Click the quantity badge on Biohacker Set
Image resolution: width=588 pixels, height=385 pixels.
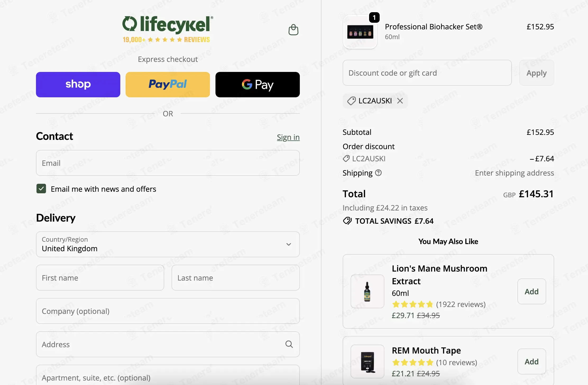pyautogui.click(x=374, y=17)
